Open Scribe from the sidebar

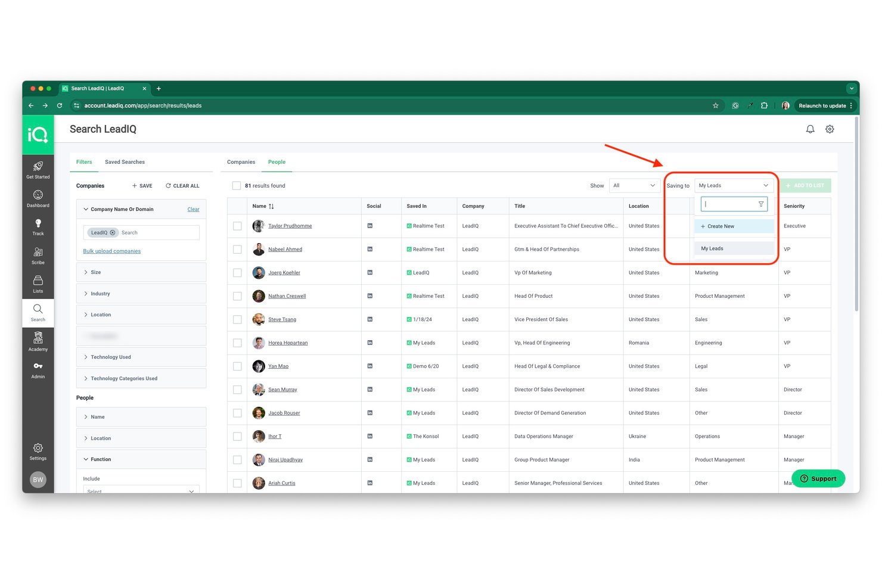coord(38,256)
